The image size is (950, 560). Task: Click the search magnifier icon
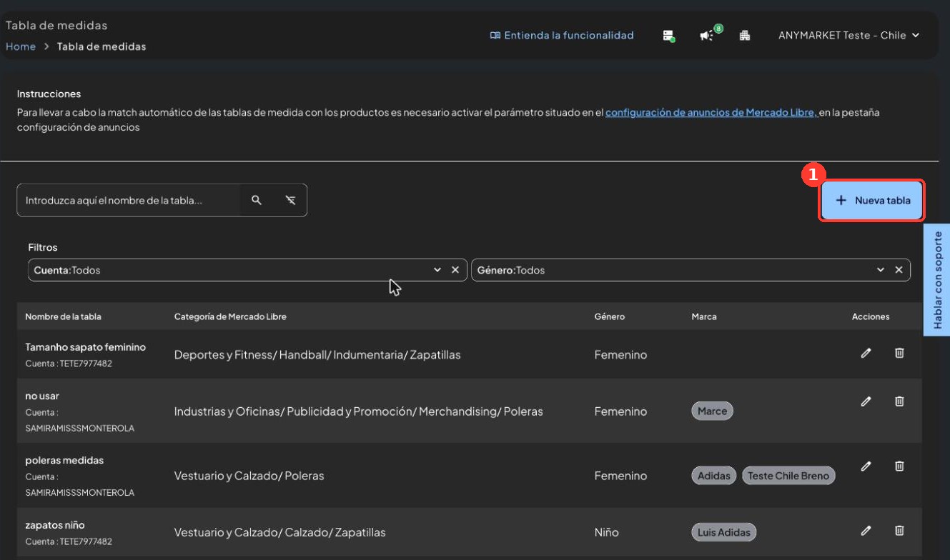(257, 201)
